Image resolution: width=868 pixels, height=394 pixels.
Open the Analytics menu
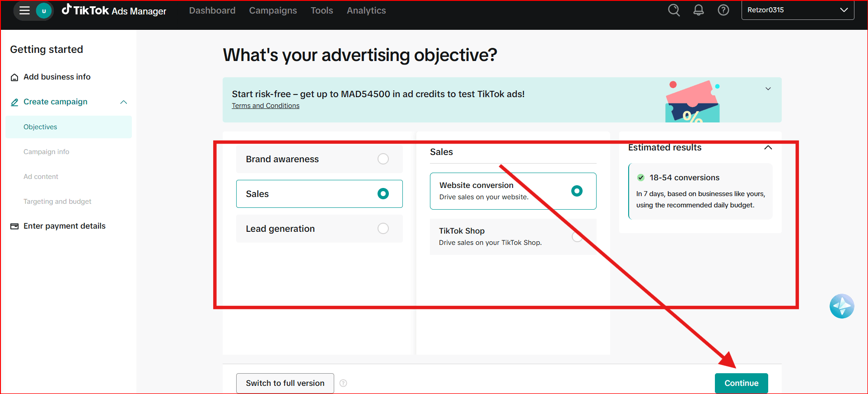pos(366,10)
